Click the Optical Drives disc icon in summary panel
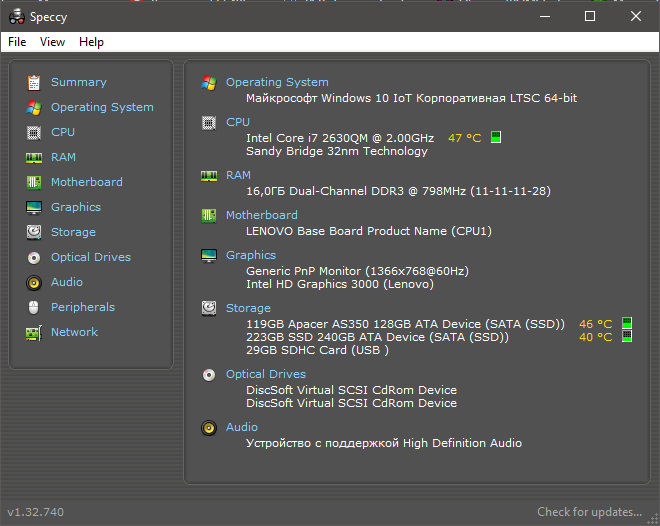This screenshot has width=660, height=526. point(209,375)
